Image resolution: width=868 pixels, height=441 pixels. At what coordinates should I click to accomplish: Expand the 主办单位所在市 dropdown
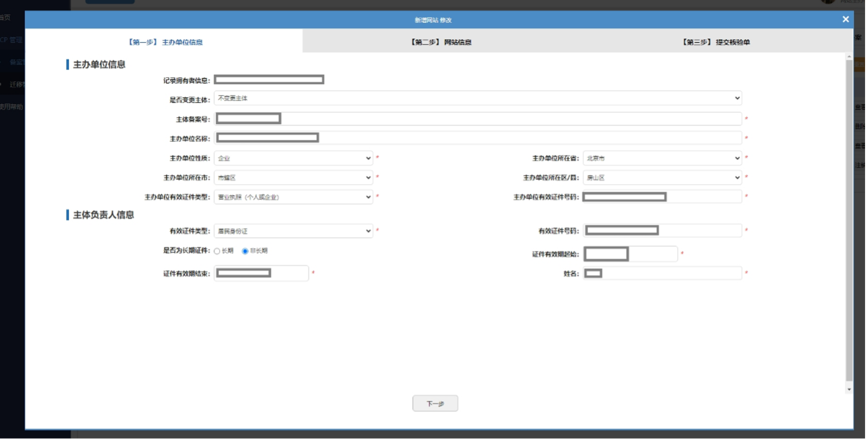pos(293,178)
